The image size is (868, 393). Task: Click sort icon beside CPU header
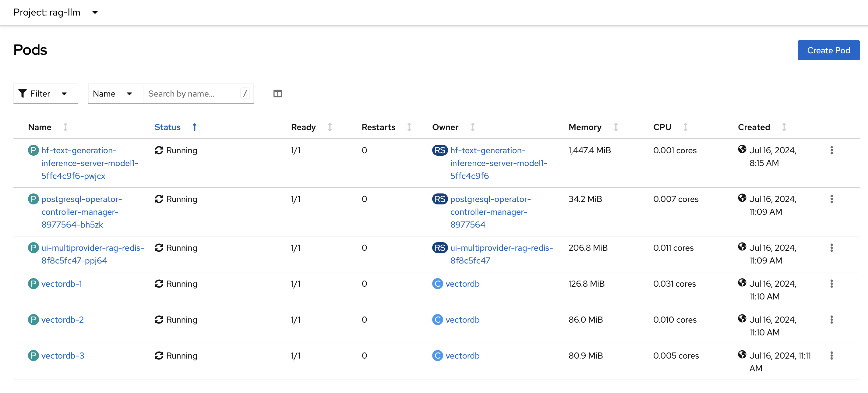click(x=685, y=127)
